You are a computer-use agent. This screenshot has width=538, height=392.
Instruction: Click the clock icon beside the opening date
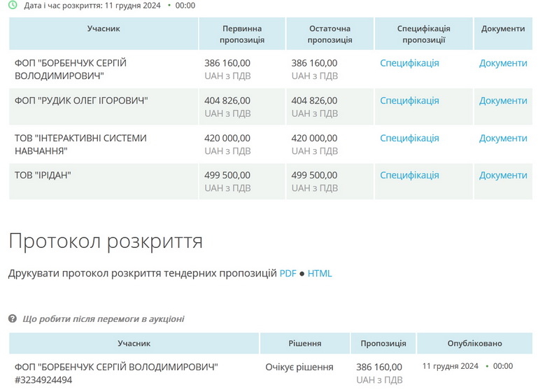[13, 5]
